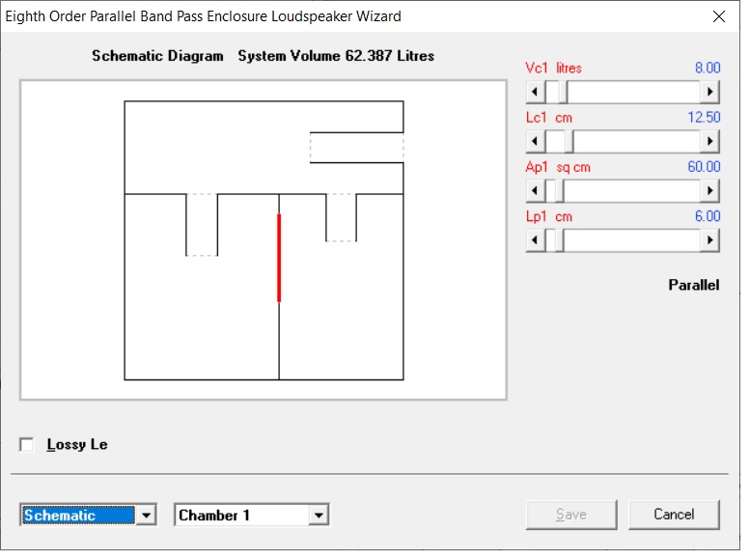Click the Lc1 cm label
The width and height of the screenshot is (750, 560).
[x=549, y=117]
